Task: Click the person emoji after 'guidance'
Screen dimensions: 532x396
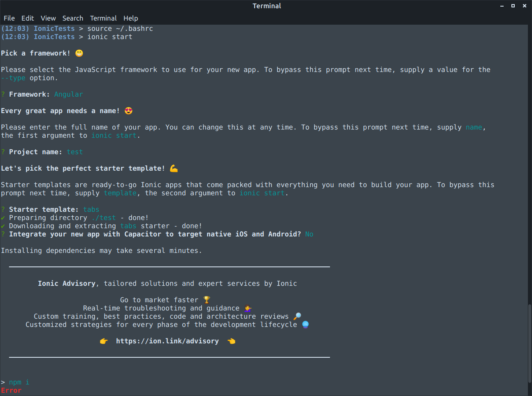Action: pos(248,308)
